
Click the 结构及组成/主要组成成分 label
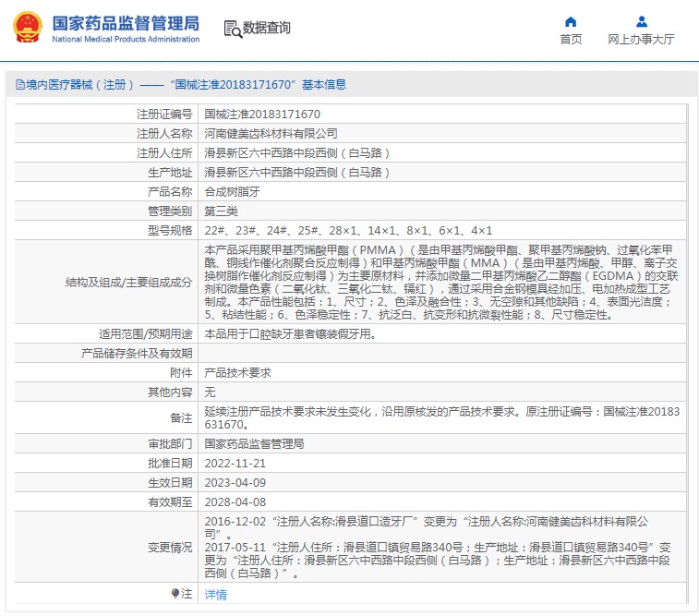[x=128, y=283]
